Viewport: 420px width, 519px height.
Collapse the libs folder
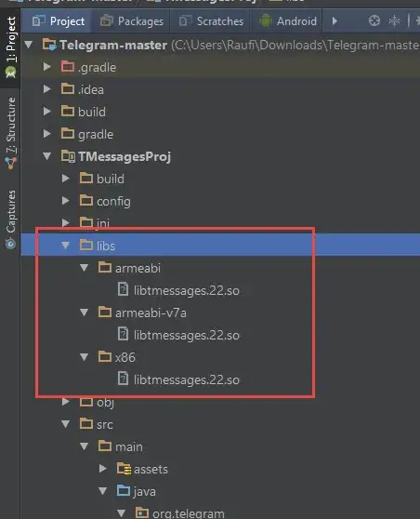coord(66,246)
